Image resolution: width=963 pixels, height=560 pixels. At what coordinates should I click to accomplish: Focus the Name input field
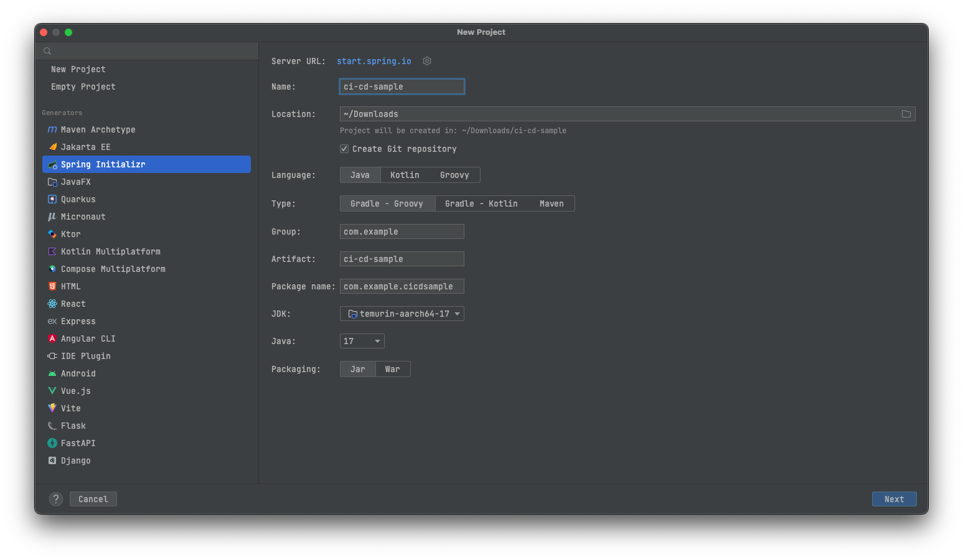click(402, 86)
